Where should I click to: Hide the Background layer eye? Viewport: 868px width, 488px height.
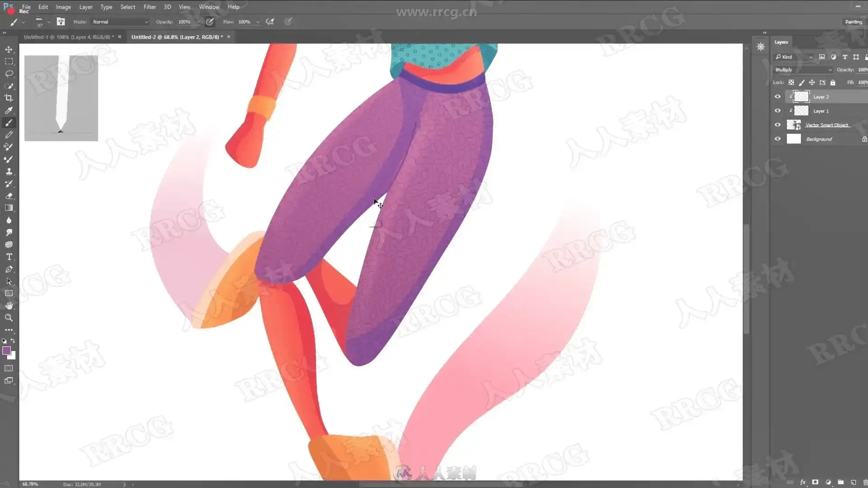(x=778, y=139)
